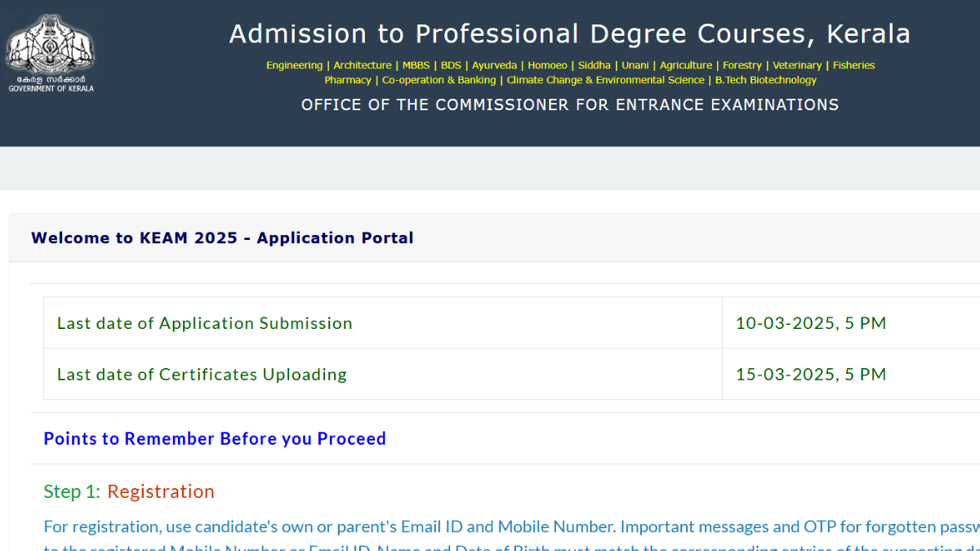This screenshot has width=980, height=551.
Task: Click the 'Admission to Professional Degree Courses, Kerala' title
Action: point(570,34)
